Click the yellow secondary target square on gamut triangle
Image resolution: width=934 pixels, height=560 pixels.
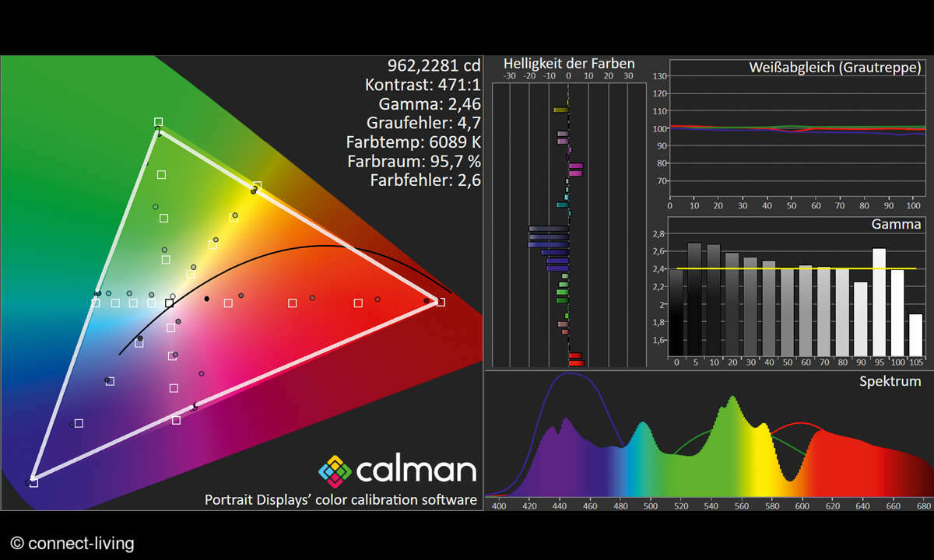pos(258,186)
